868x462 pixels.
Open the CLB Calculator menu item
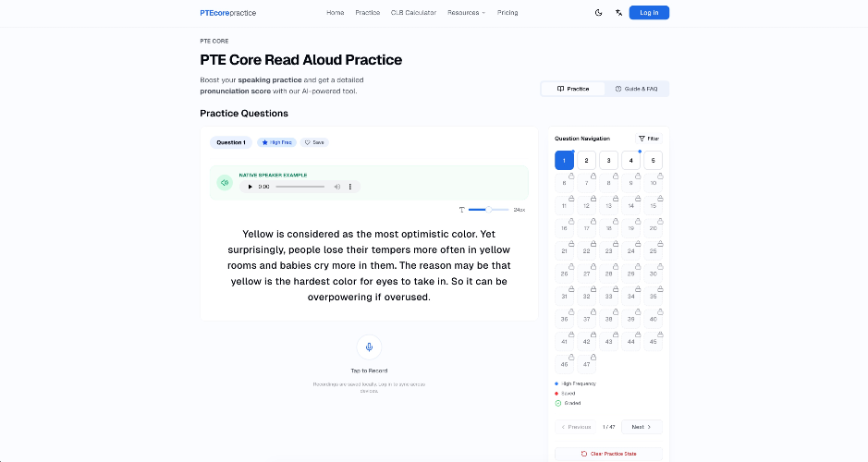pyautogui.click(x=413, y=13)
